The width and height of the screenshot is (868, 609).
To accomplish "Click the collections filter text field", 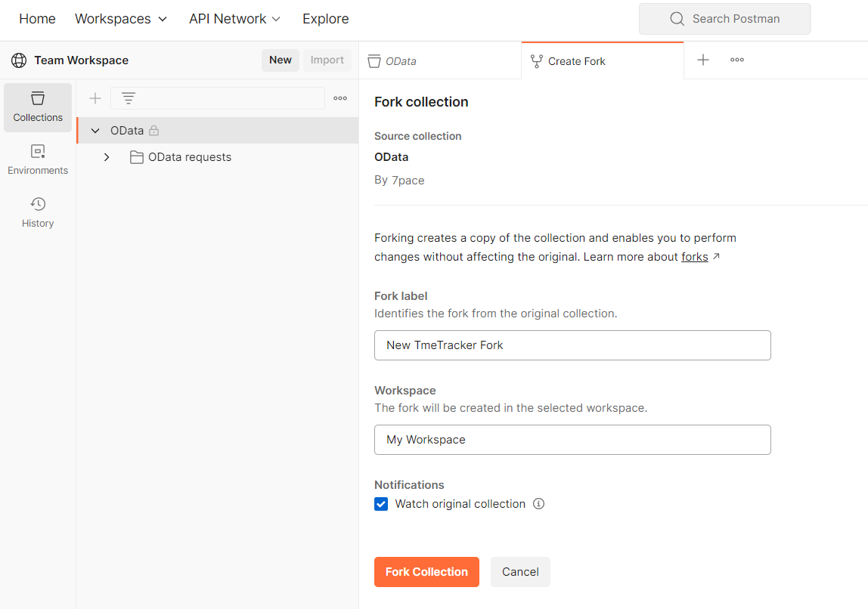I will [x=218, y=98].
